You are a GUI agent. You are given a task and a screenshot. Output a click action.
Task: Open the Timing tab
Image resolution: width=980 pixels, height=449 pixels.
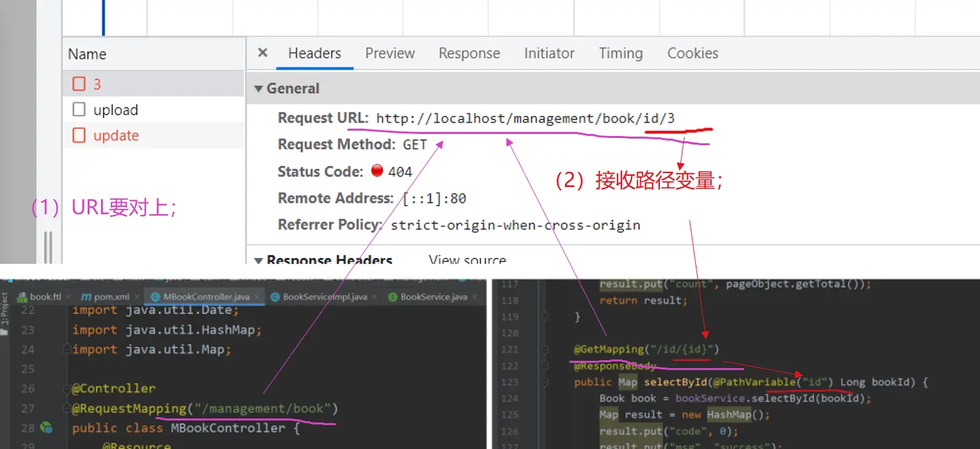coord(621,53)
